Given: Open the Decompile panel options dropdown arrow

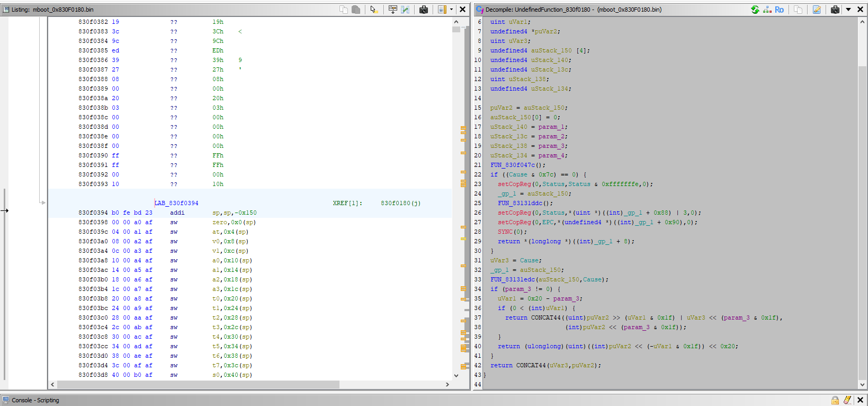Looking at the screenshot, I should coord(848,9).
